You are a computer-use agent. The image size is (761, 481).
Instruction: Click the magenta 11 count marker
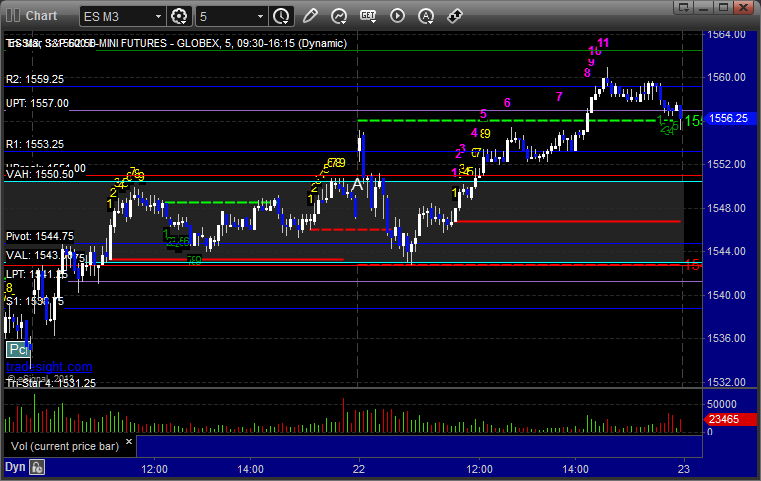pos(603,43)
